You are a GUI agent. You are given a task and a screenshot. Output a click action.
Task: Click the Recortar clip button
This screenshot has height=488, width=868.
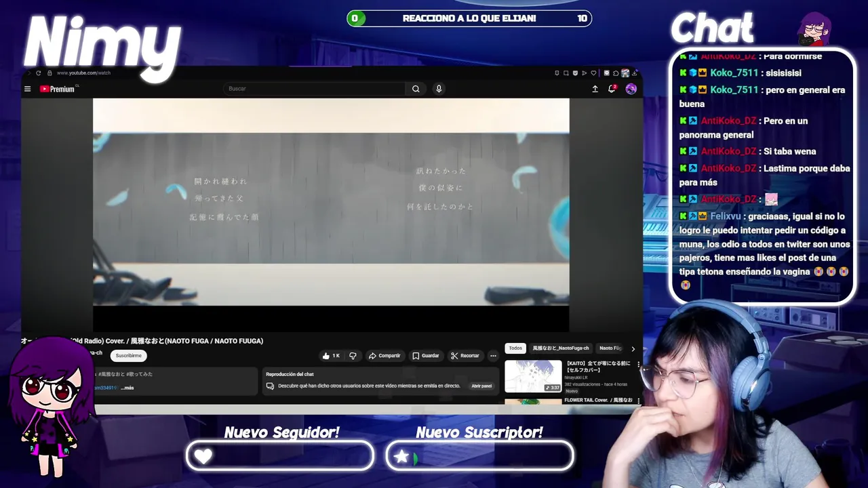[x=465, y=356]
